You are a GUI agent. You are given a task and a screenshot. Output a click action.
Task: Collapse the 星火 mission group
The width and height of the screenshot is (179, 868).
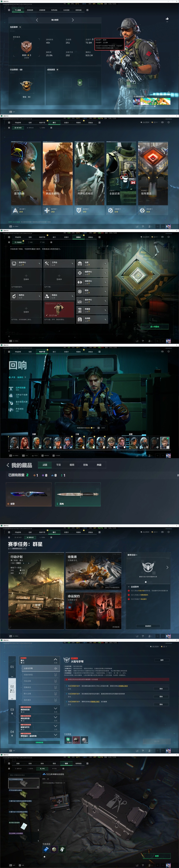(55, 659)
